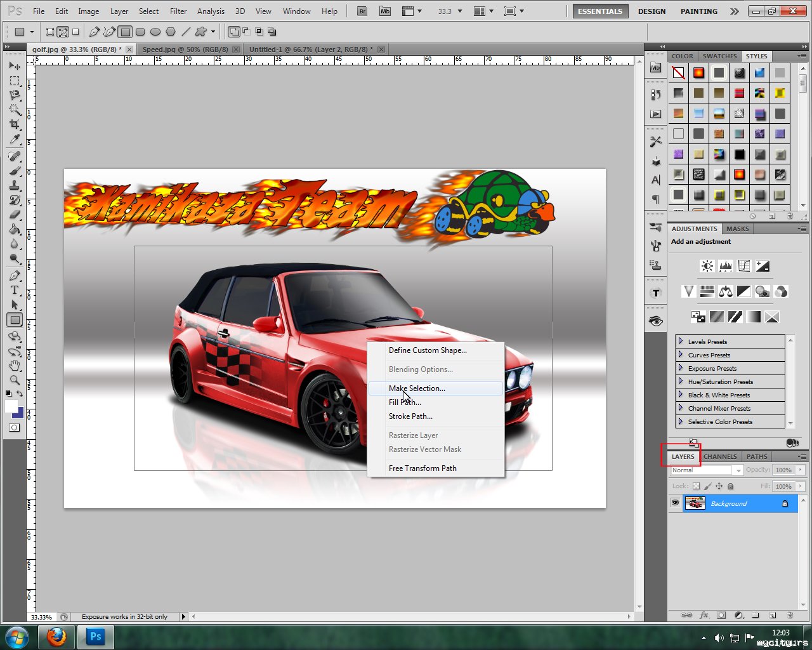Switch to the Design workspace
The width and height of the screenshot is (812, 650).
[x=652, y=11]
